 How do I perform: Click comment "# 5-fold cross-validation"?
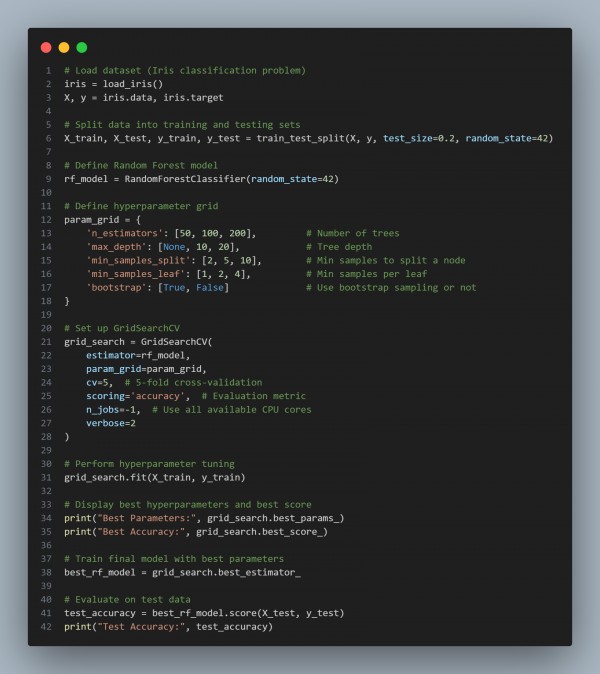tap(193, 383)
